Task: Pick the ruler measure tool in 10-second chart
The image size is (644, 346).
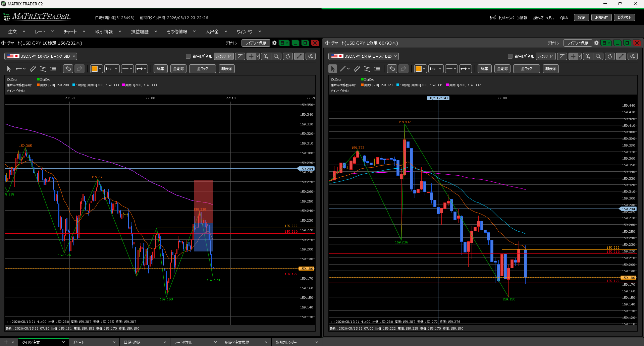Action: point(33,69)
